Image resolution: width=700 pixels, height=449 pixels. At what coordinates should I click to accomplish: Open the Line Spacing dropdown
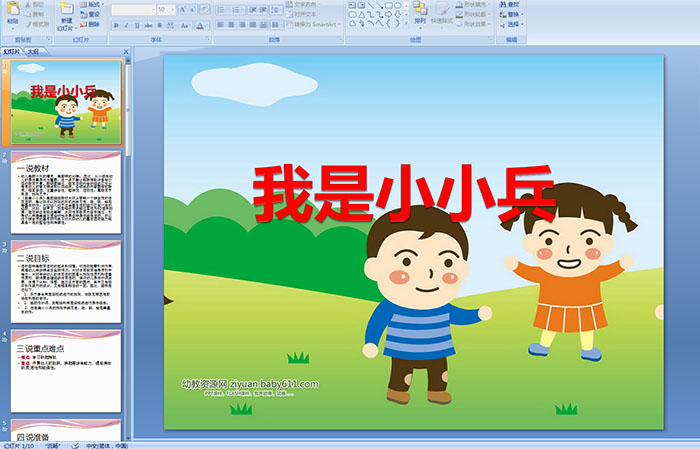[x=277, y=9]
